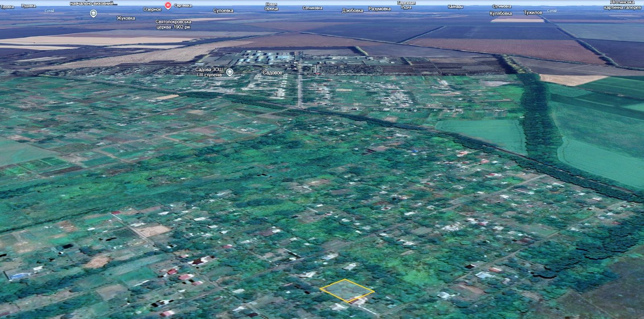Click the Тужилов village label

tap(533, 12)
